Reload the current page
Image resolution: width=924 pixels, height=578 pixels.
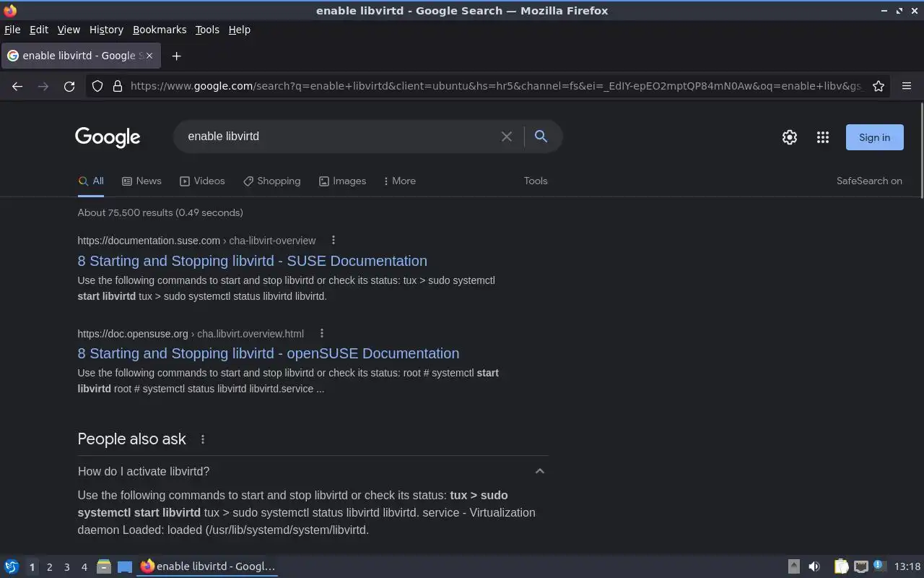pos(69,86)
